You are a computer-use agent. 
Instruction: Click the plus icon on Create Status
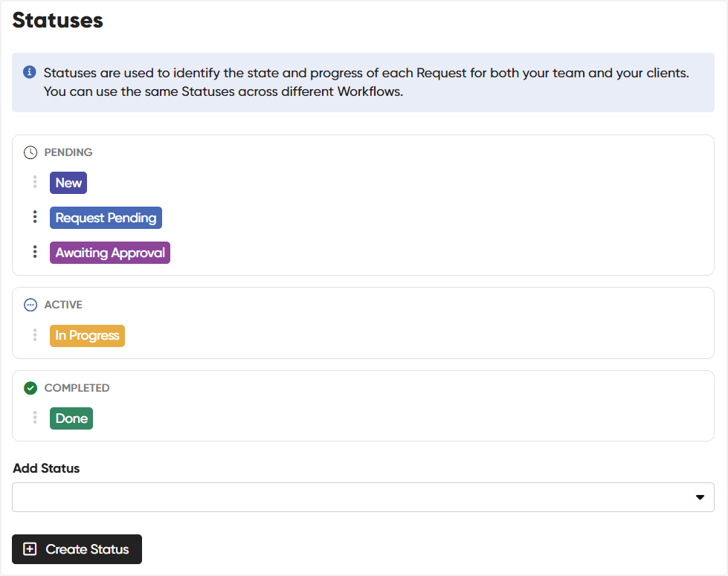click(30, 549)
